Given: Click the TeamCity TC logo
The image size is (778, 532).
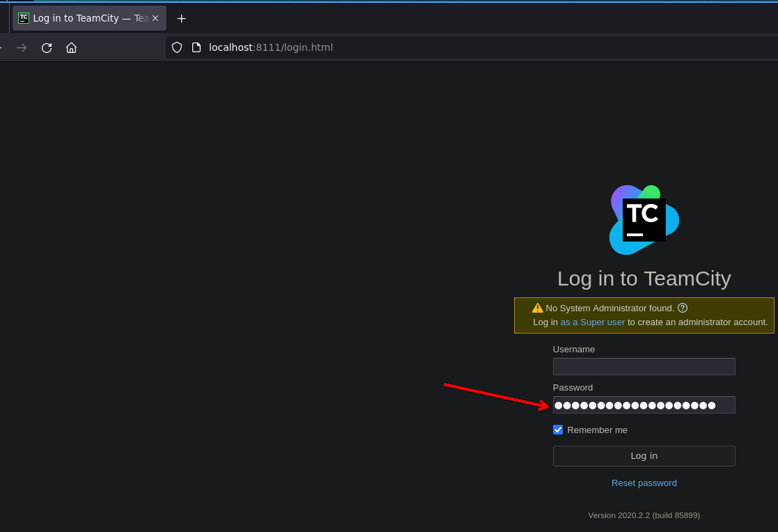Looking at the screenshot, I should pos(644,220).
